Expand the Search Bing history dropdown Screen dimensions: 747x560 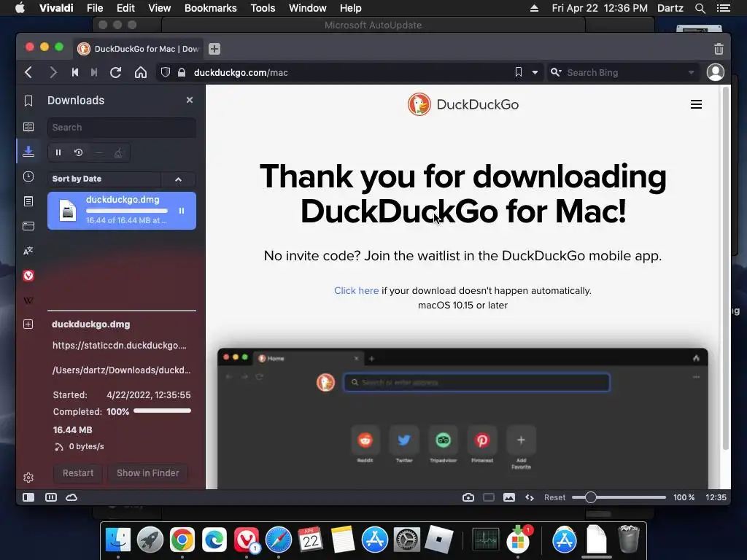(x=692, y=73)
